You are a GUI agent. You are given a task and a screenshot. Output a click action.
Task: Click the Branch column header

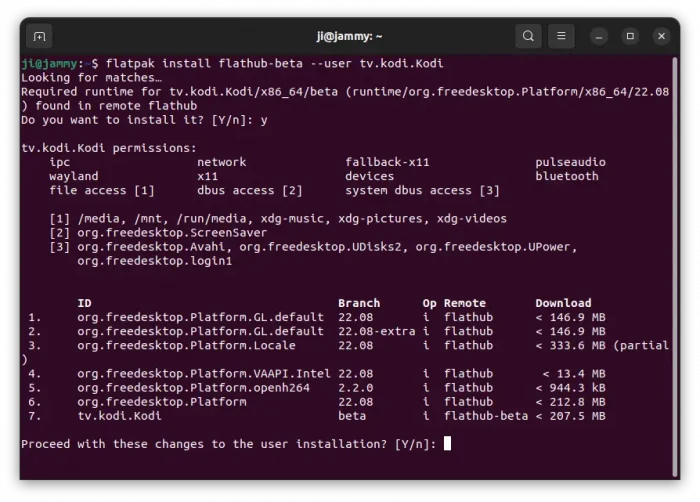pyautogui.click(x=359, y=303)
